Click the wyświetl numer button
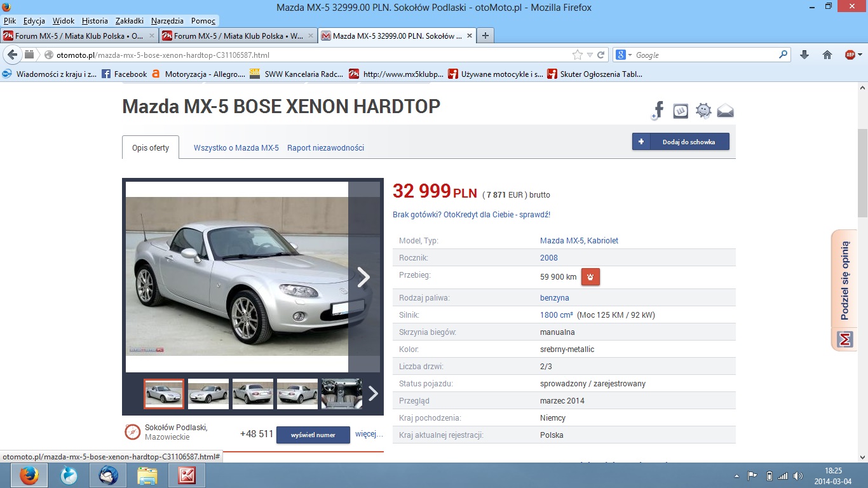Viewport: 868px width, 488px height. pos(313,435)
